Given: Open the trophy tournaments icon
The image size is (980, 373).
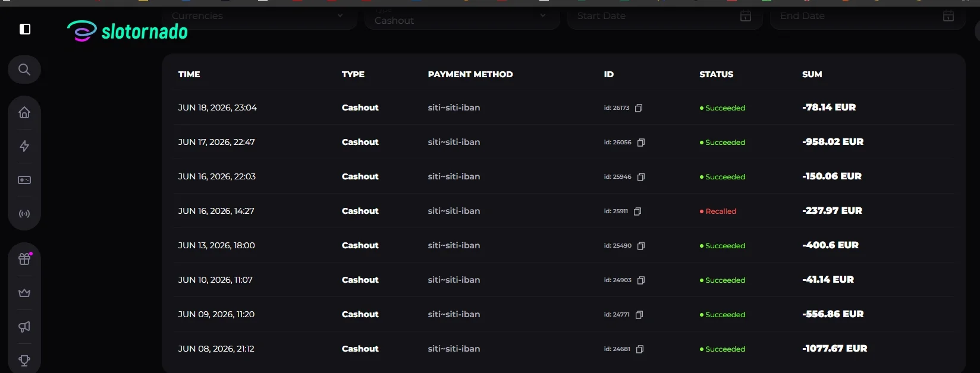Looking at the screenshot, I should [24, 361].
